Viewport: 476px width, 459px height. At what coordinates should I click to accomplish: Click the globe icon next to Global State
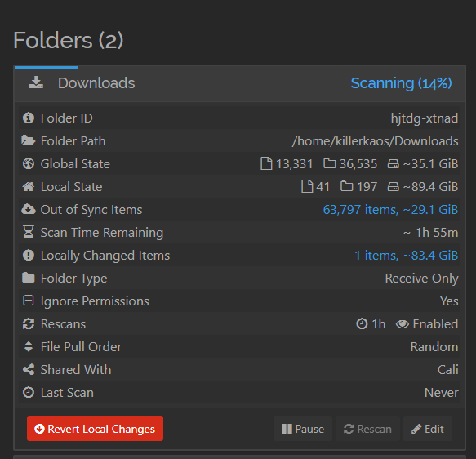click(29, 163)
